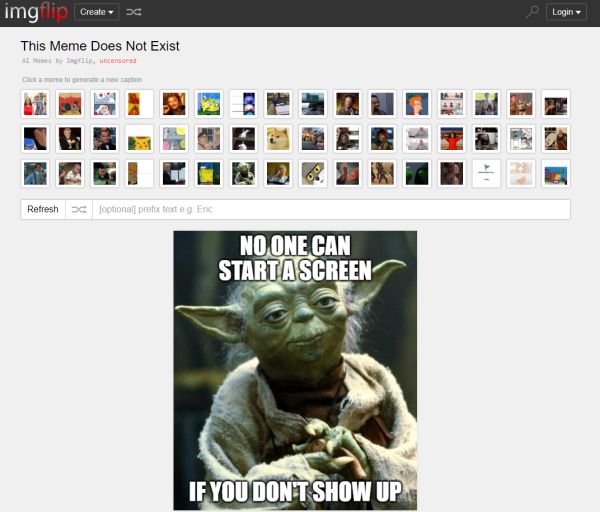Screen dimensions: 600x512
Task: Open the search magnifier icon
Action: [532, 12]
